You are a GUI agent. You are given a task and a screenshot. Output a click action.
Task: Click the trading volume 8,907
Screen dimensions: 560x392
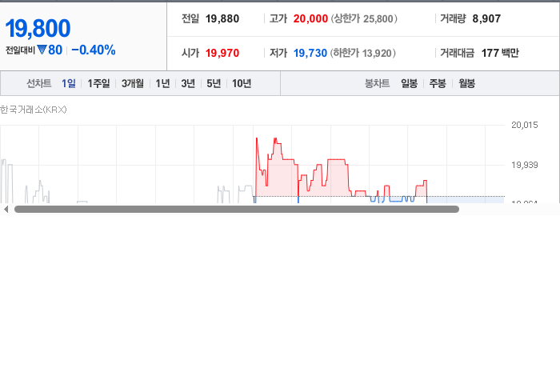pos(486,18)
